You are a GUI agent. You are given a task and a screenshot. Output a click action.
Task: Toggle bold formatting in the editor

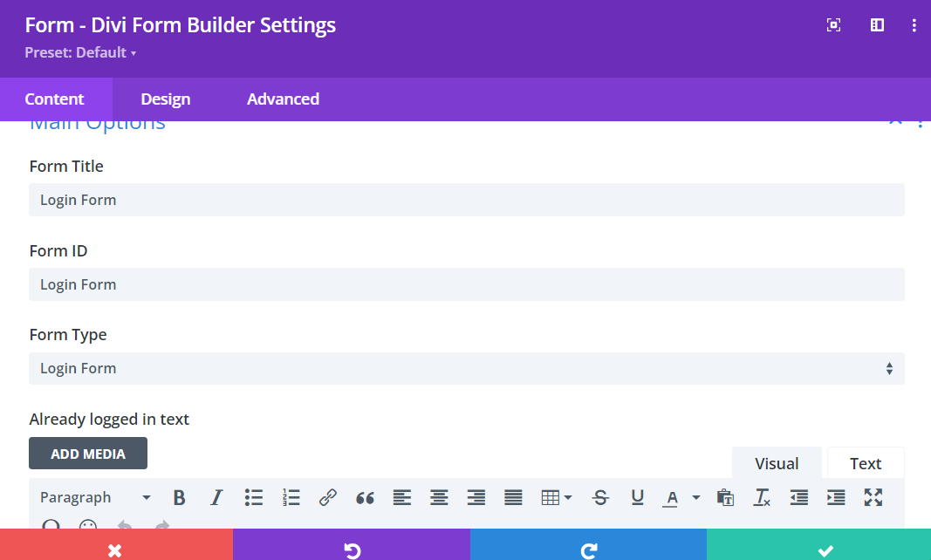pyautogui.click(x=179, y=497)
